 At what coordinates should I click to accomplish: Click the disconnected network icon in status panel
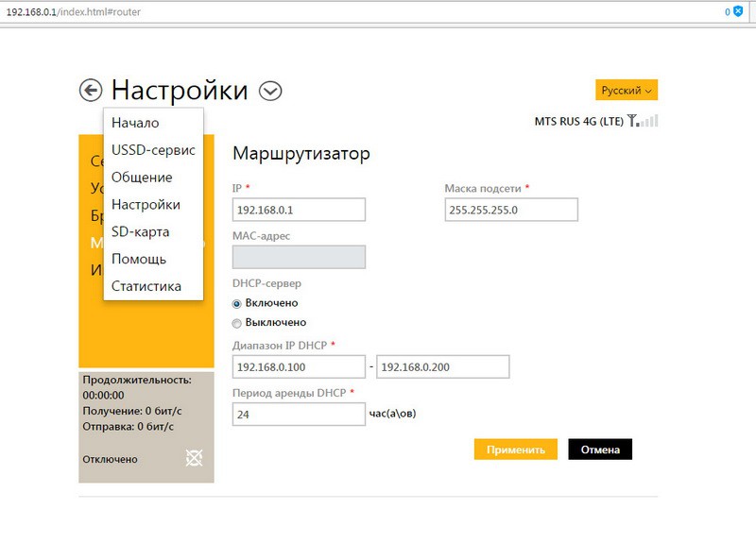click(195, 458)
